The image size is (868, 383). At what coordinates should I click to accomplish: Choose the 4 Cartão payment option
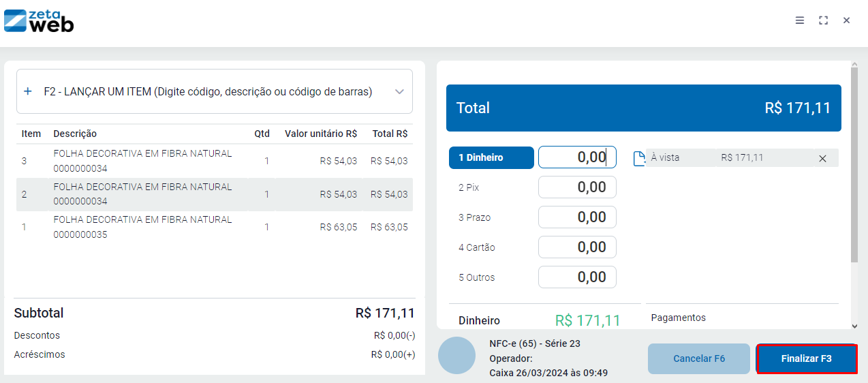[x=476, y=247]
